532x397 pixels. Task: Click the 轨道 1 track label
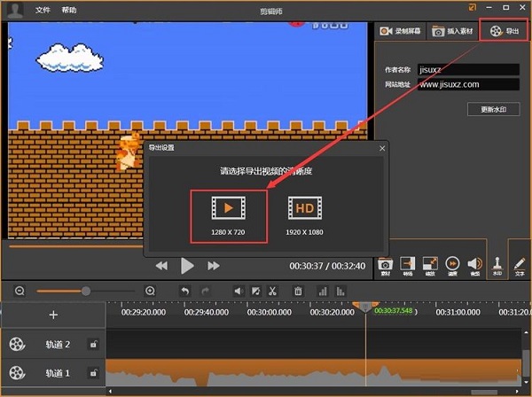tap(58, 373)
